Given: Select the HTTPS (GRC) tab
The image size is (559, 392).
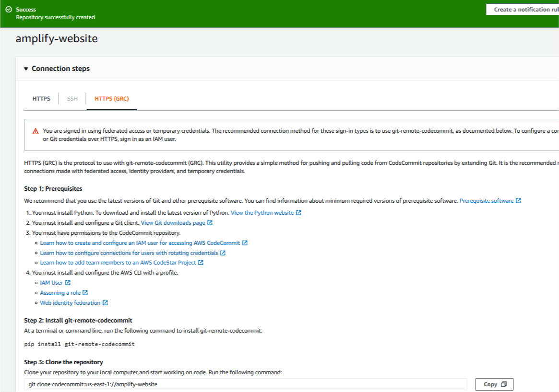Looking at the screenshot, I should coord(112,99).
